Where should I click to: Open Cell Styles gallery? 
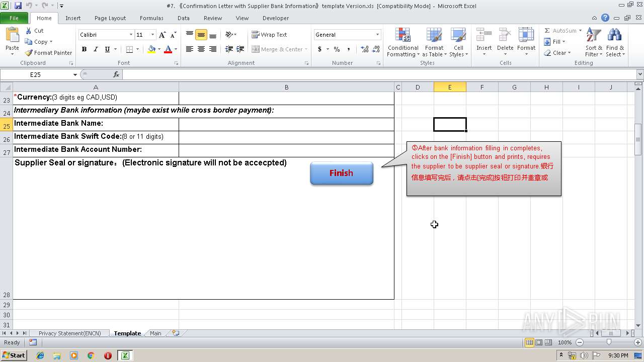click(x=458, y=42)
